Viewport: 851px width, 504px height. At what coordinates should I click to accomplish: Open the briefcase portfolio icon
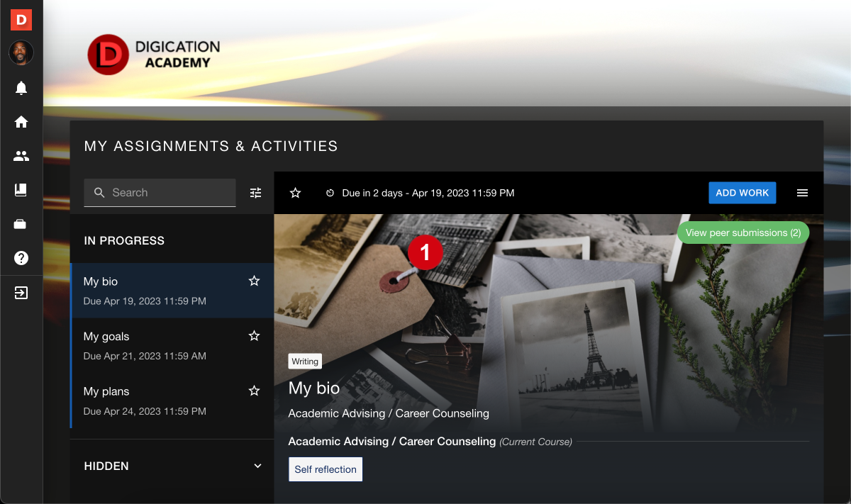21,224
